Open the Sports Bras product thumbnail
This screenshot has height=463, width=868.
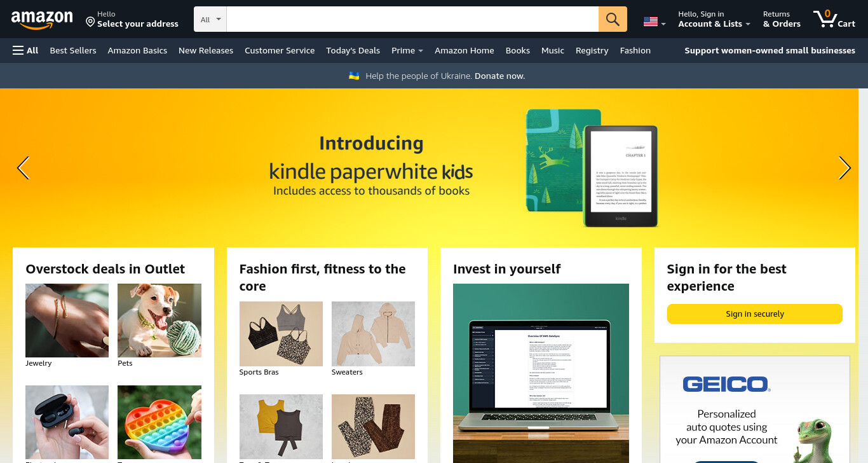click(x=281, y=334)
